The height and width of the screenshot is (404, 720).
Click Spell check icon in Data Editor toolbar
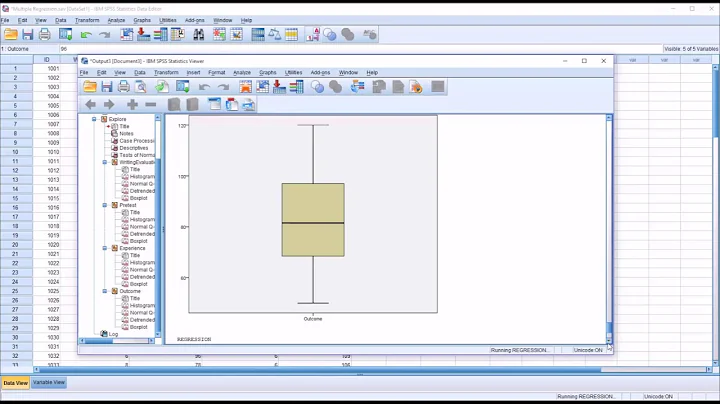[369, 34]
